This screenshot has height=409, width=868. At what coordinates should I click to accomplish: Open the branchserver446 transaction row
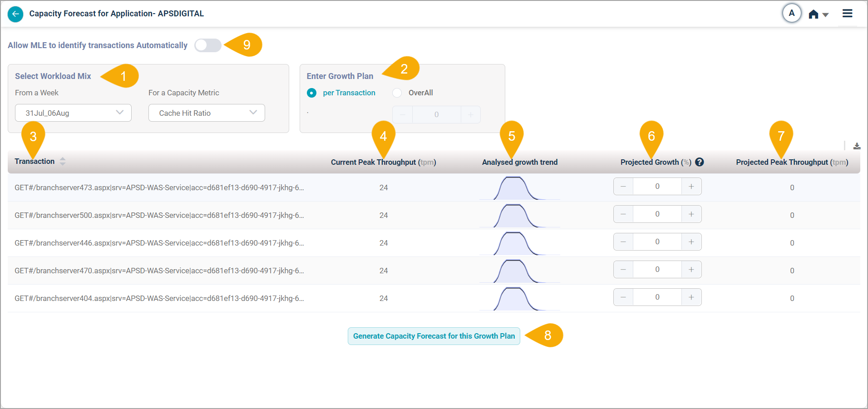(x=159, y=243)
